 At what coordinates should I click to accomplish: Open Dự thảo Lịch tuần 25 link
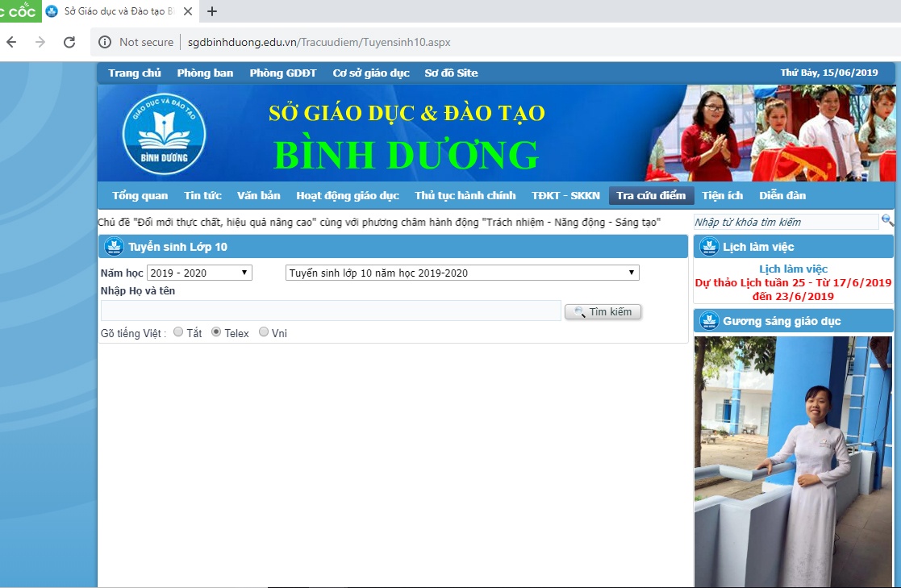click(793, 289)
